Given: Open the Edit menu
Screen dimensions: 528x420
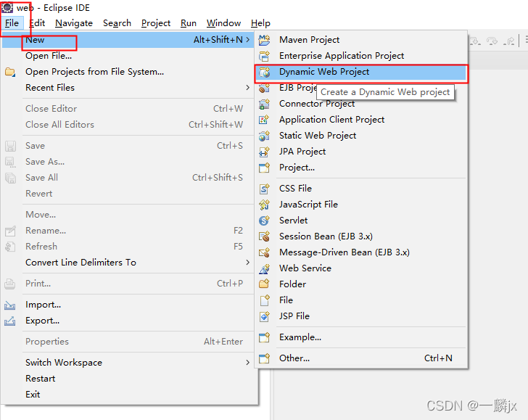Looking at the screenshot, I should tap(37, 23).
